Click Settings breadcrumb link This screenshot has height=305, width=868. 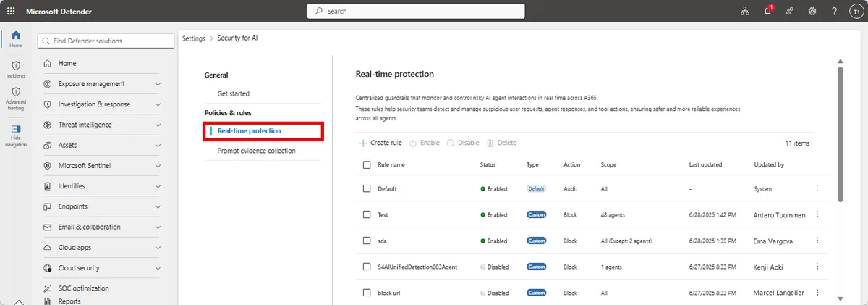click(193, 38)
